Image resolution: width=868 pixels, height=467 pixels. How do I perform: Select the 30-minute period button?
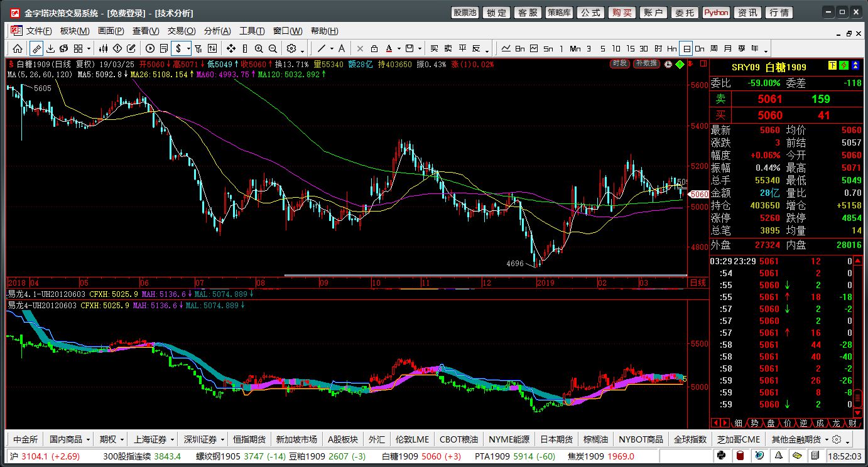click(x=644, y=48)
